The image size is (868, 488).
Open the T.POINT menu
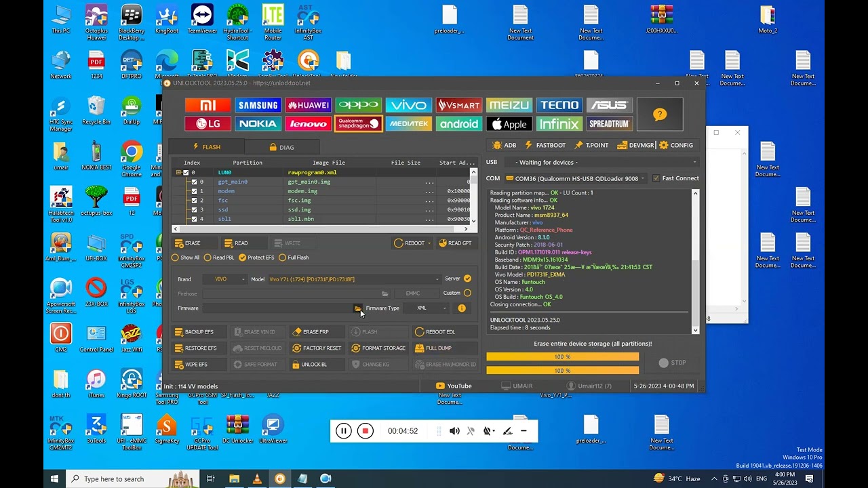[x=591, y=145]
